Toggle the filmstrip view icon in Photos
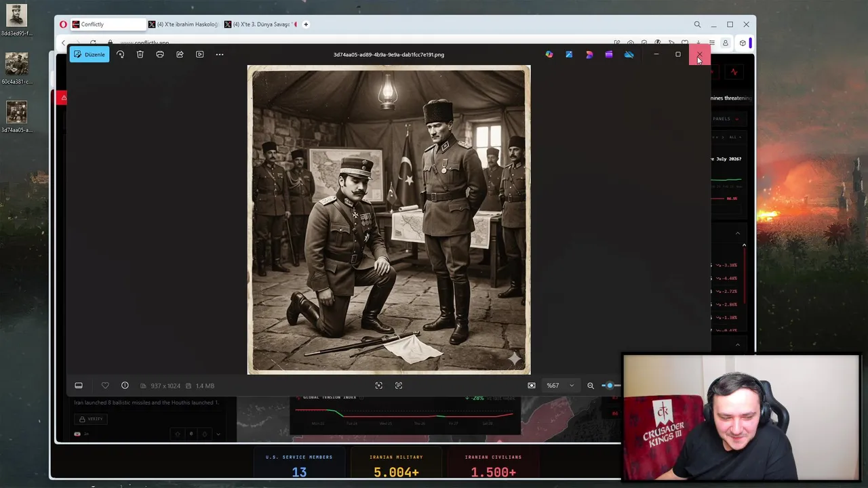 pos(79,386)
